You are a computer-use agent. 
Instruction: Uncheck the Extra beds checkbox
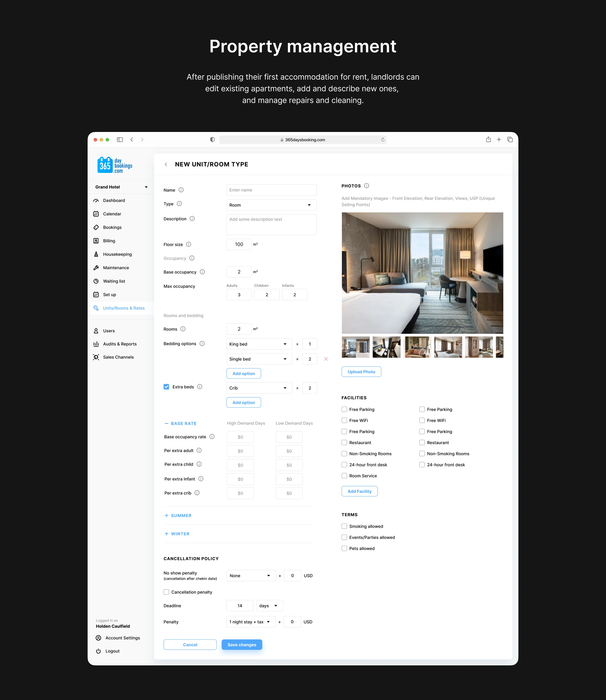pos(166,387)
